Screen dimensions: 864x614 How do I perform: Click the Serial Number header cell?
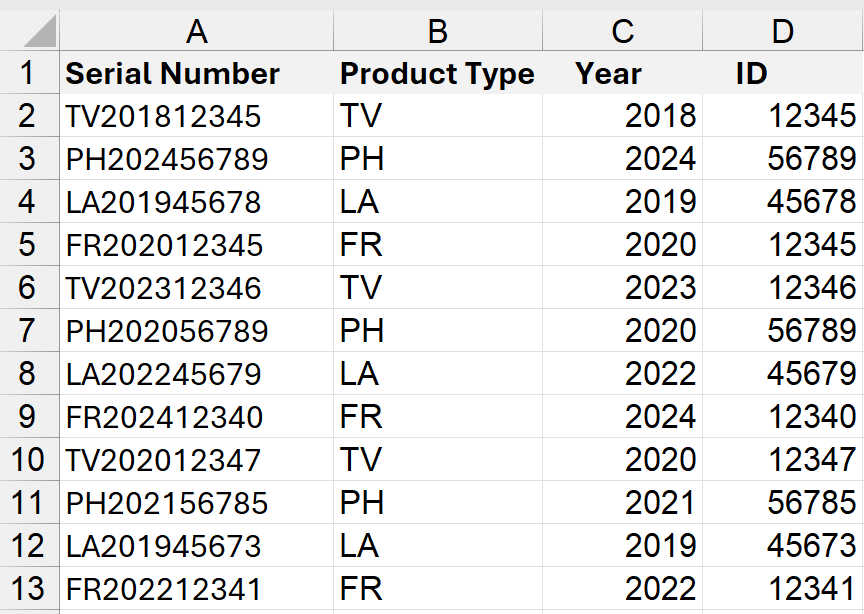pyautogui.click(x=173, y=73)
